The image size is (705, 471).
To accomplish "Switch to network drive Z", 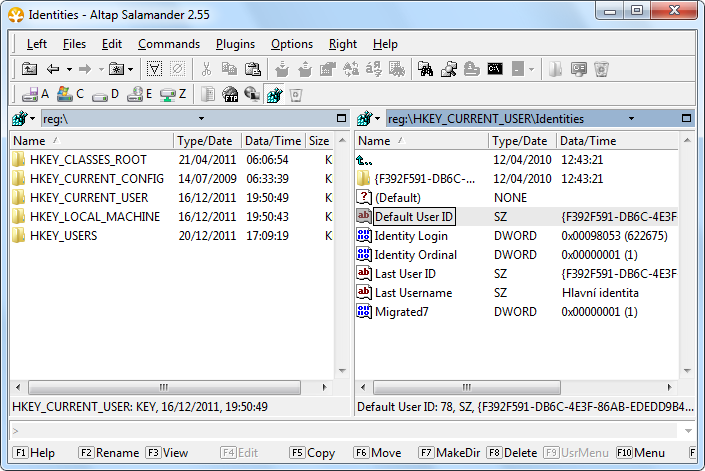I will point(173,94).
